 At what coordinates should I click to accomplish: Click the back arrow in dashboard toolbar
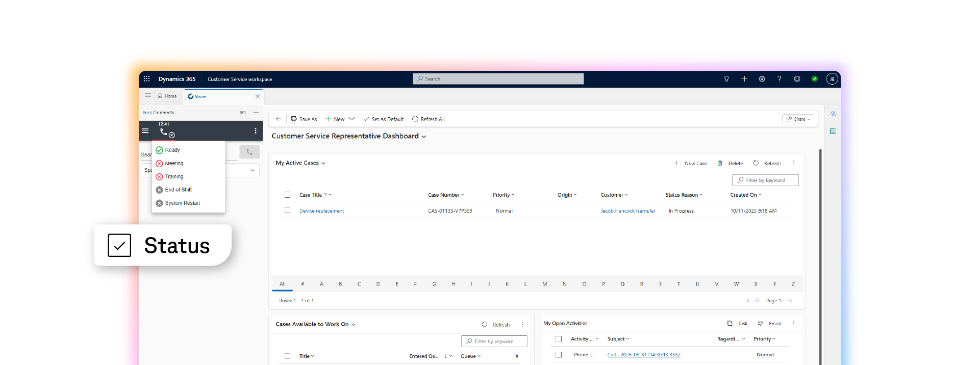click(x=279, y=119)
